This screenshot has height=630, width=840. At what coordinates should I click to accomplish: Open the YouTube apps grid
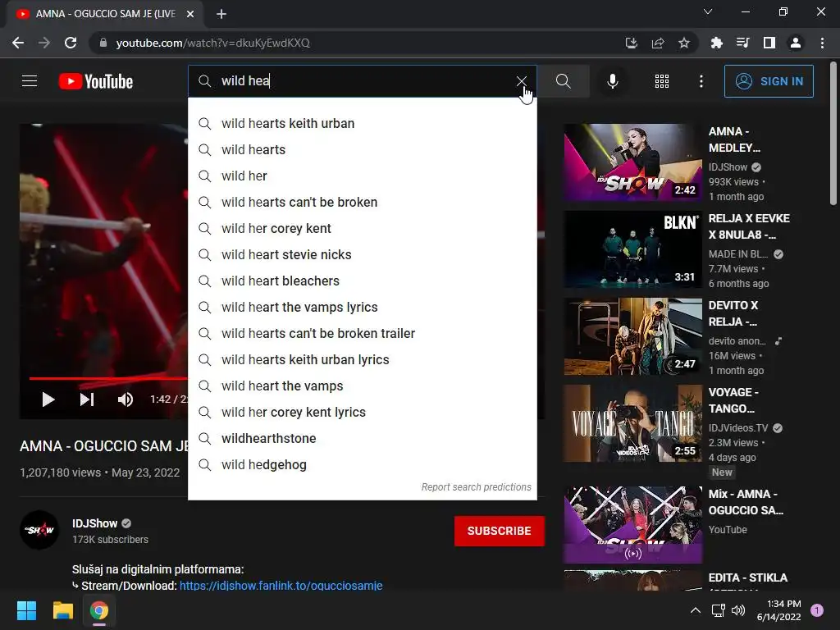tap(662, 81)
